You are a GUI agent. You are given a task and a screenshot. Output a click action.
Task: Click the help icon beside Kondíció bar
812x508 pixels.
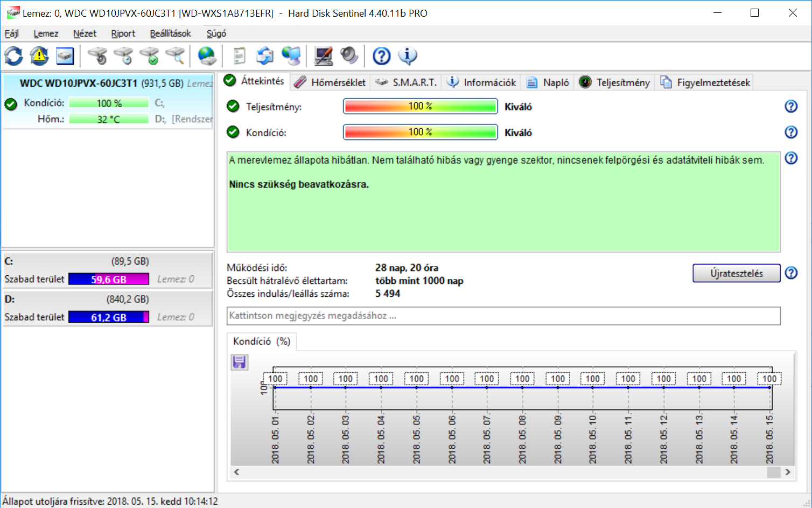[x=791, y=132]
